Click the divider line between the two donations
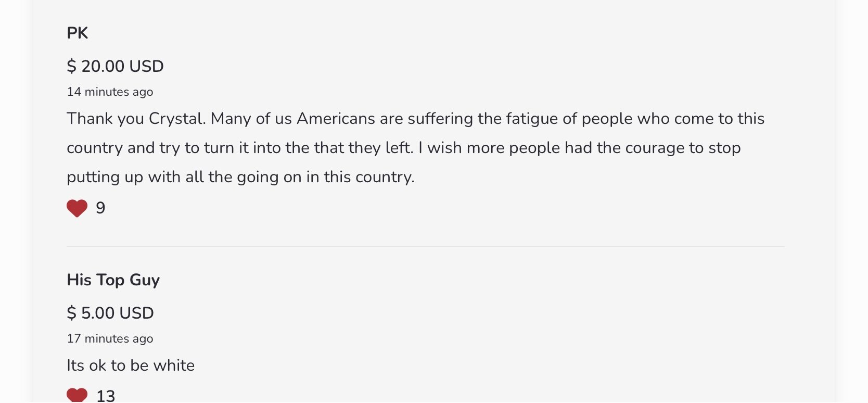868x403 pixels. pos(425,246)
